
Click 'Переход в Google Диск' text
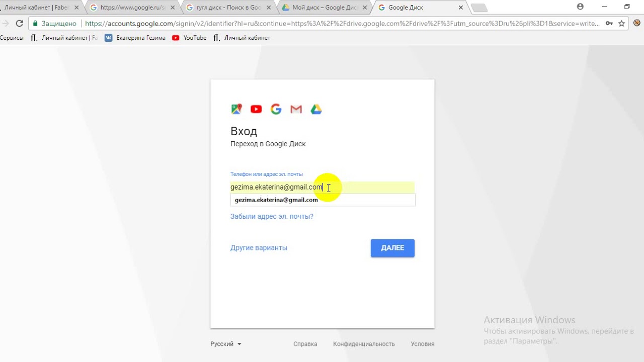tap(268, 144)
